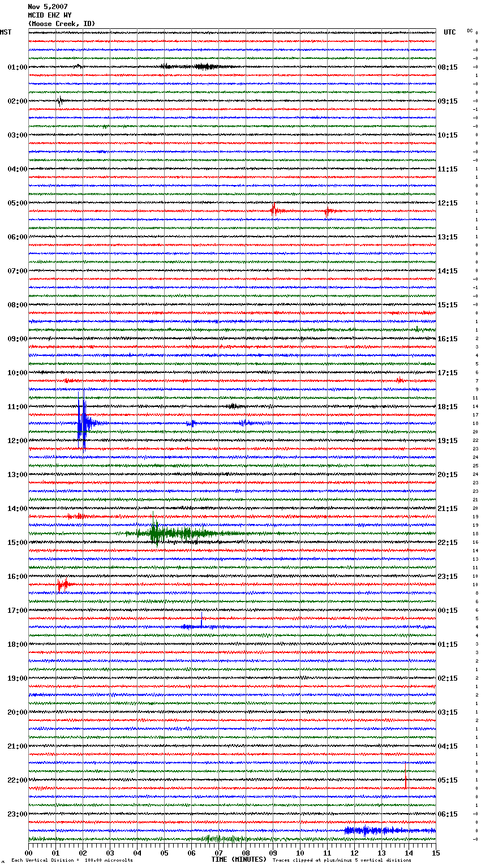Viewport: 481px width, 868px height.
Task: Click the "04:15" UTC time label
Action: pos(448,746)
